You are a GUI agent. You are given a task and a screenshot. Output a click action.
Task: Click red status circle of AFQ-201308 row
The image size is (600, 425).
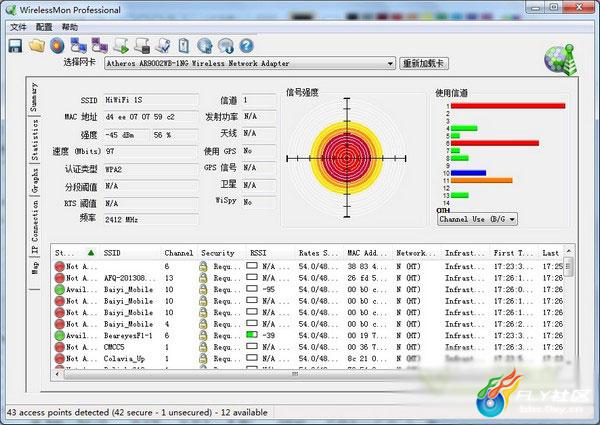click(59, 278)
